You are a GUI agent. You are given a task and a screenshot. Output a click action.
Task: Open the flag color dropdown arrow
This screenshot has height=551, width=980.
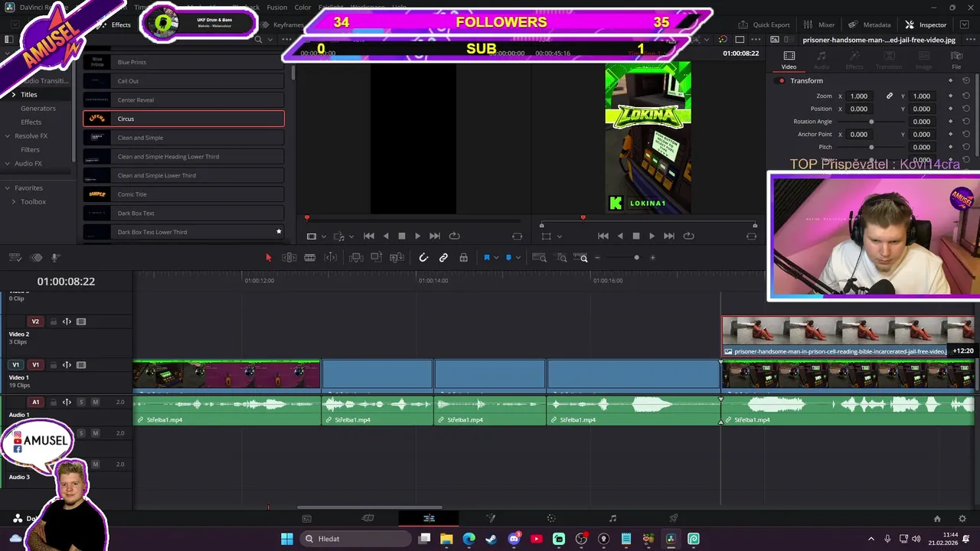(x=496, y=258)
